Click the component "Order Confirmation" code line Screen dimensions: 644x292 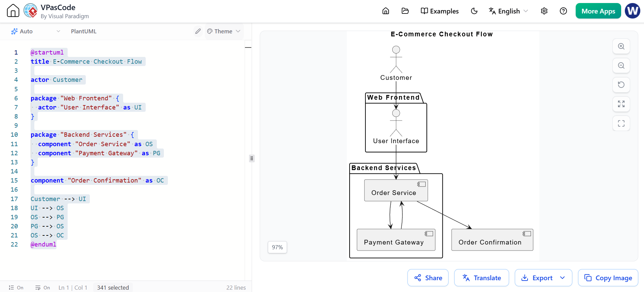point(97,181)
